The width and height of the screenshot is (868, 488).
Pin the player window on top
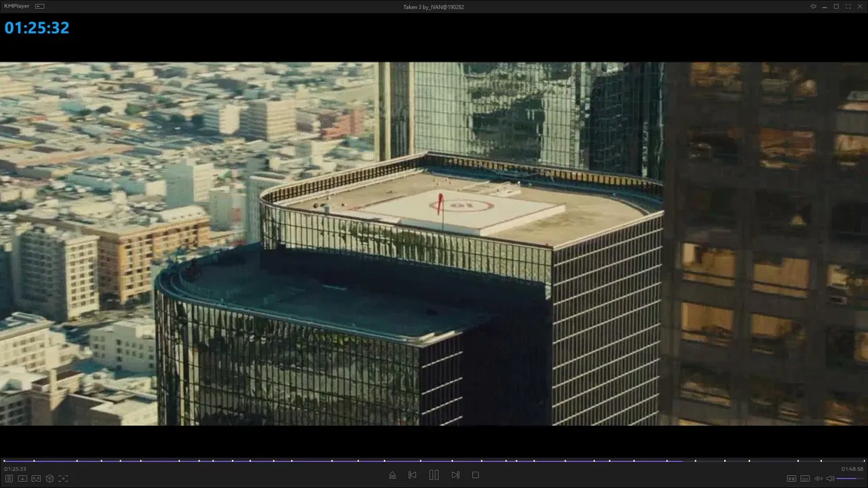click(814, 6)
